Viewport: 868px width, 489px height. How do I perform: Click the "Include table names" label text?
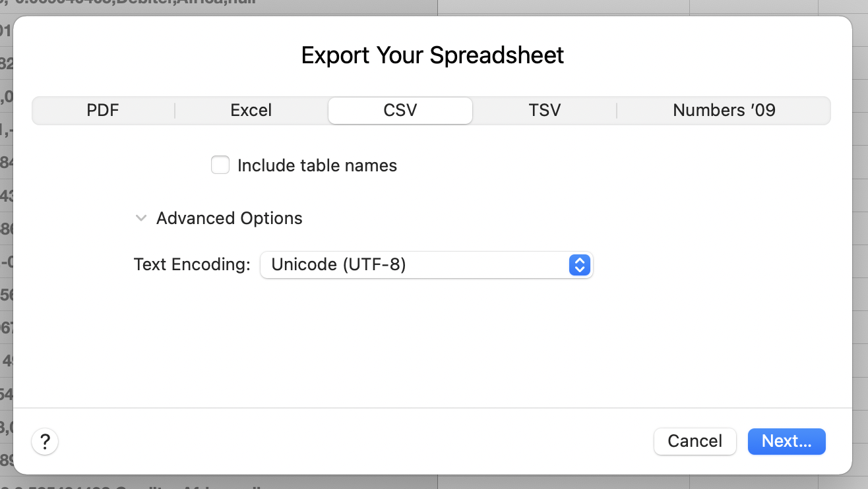tap(317, 165)
